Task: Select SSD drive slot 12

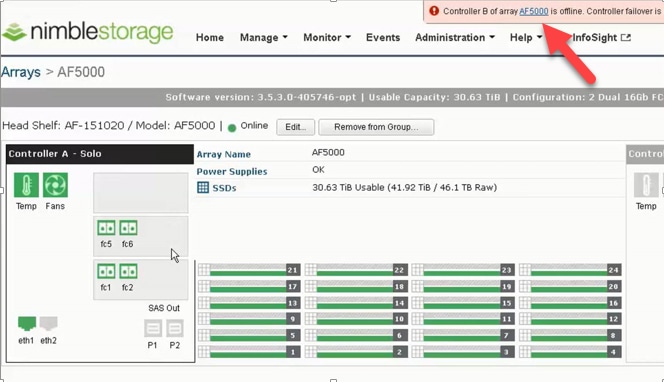Action: [570, 319]
